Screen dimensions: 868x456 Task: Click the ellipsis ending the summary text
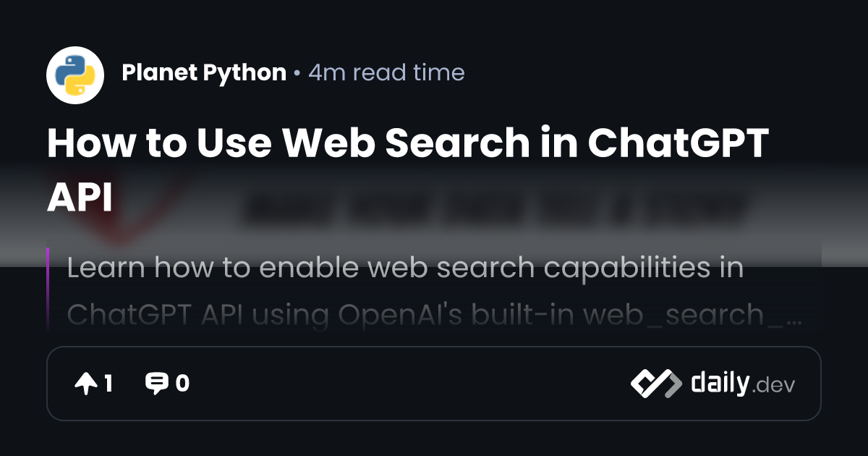(793, 321)
